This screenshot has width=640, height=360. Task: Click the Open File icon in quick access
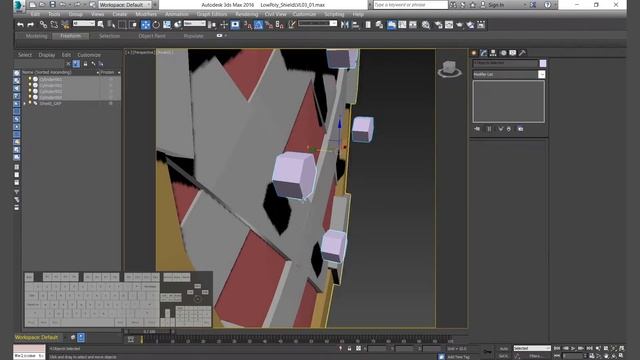tap(42, 4)
